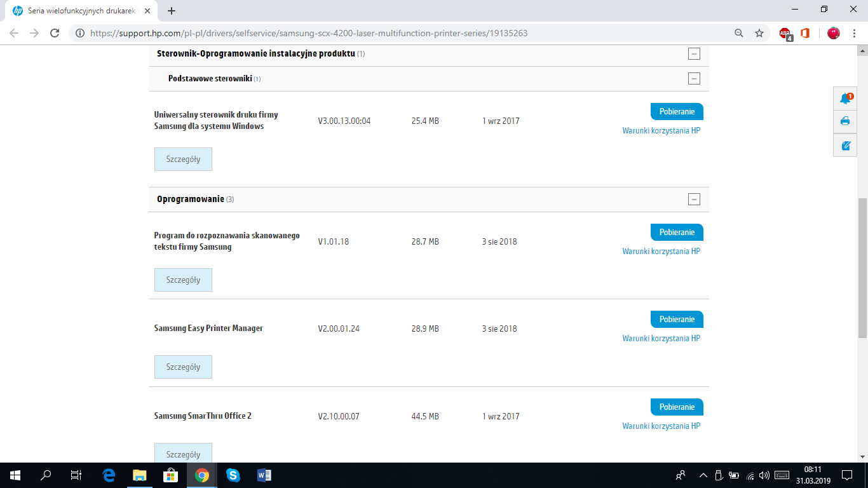Open Warunki korzystania HP for Easy Printer Manager

coord(661,339)
